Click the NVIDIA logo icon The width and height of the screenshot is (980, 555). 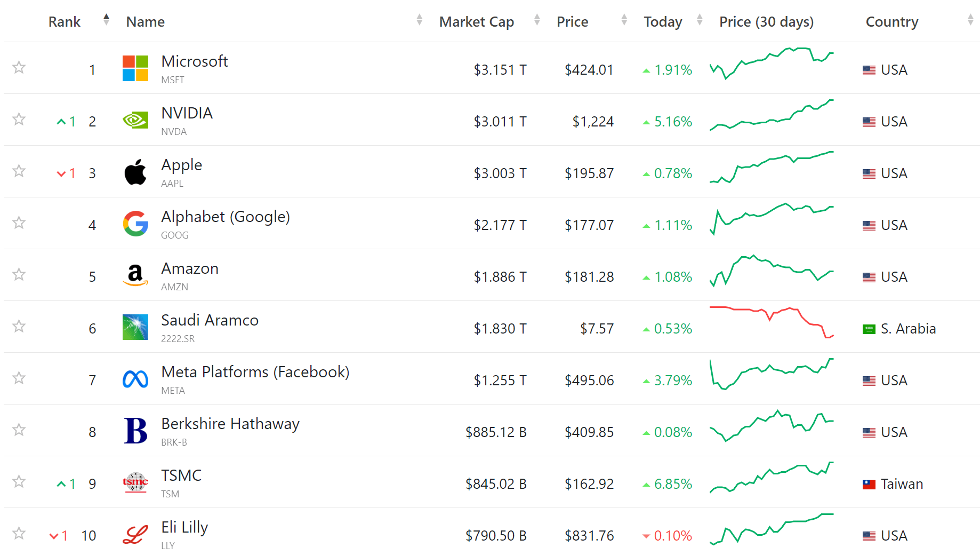coord(135,120)
